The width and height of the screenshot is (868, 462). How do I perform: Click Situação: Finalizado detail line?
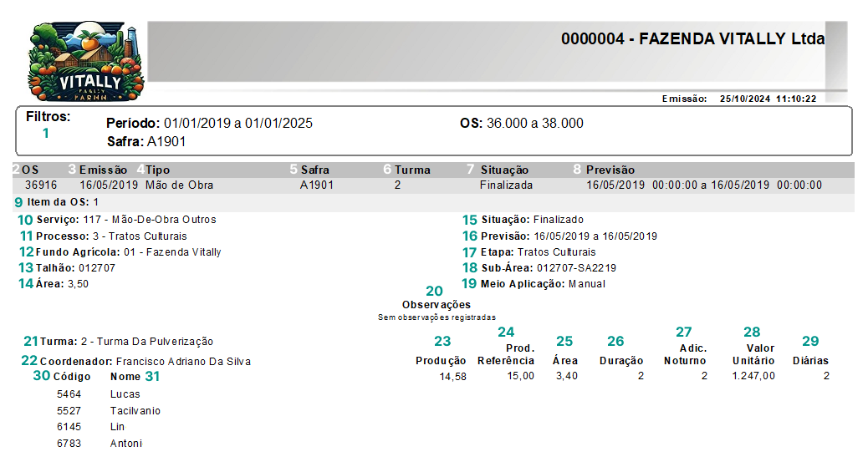pos(533,220)
